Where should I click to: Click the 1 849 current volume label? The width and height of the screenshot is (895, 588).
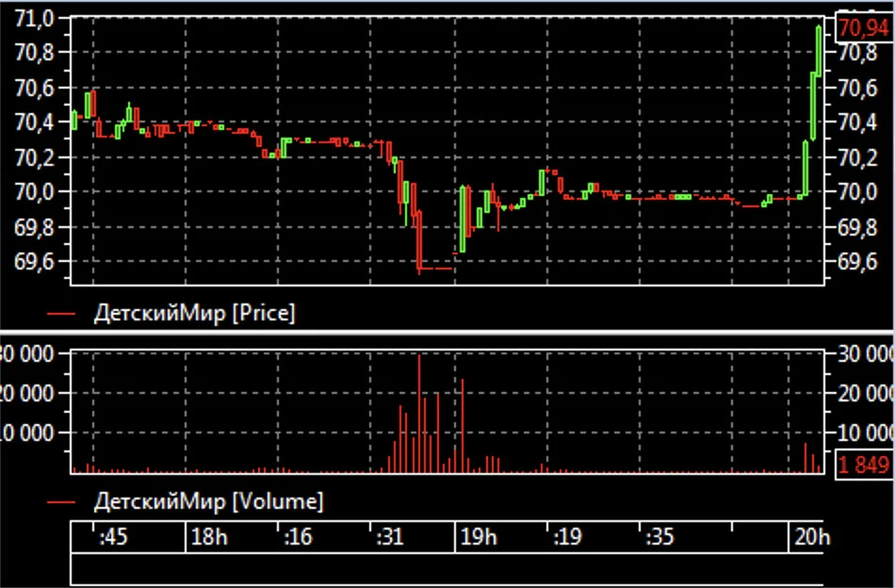click(x=865, y=465)
